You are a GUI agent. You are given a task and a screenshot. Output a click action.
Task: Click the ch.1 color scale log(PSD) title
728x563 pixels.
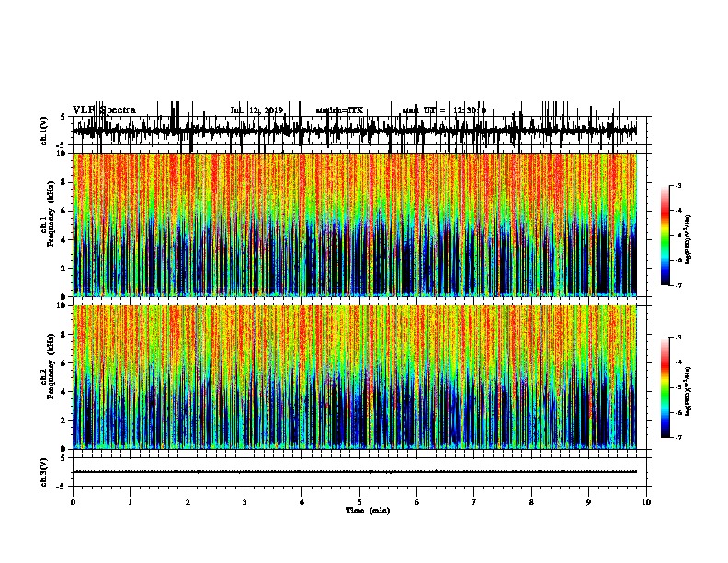(x=688, y=239)
